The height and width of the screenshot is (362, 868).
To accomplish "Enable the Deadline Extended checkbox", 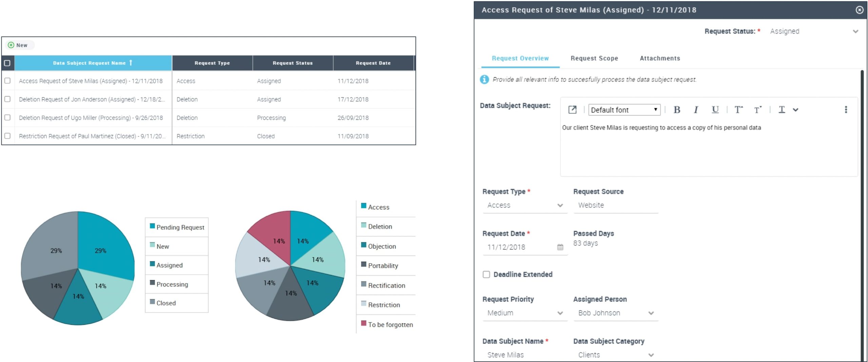I will [486, 275].
